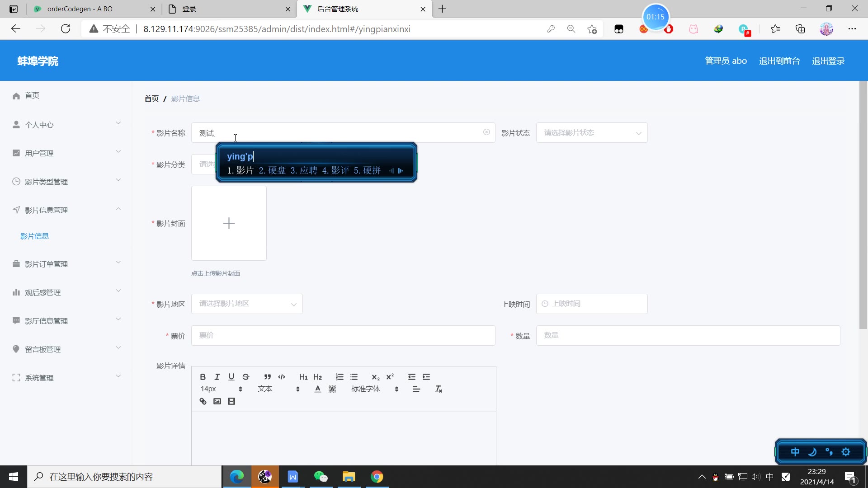Open the 影片状态 dropdown
This screenshot has height=488, width=868.
pos(591,133)
